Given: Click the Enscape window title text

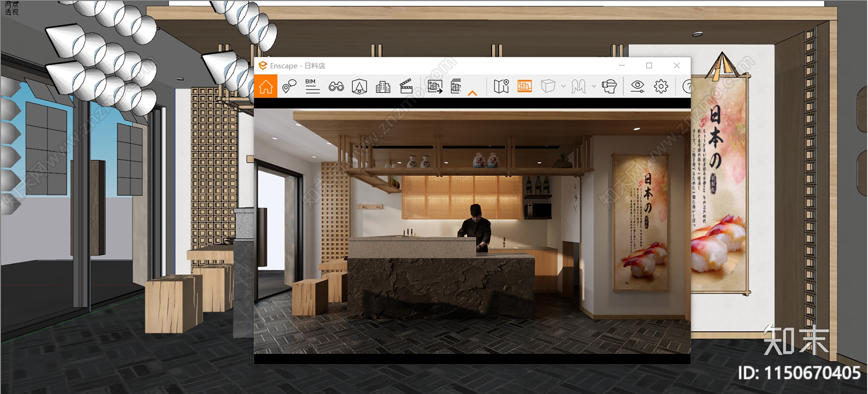Looking at the screenshot, I should point(297,66).
